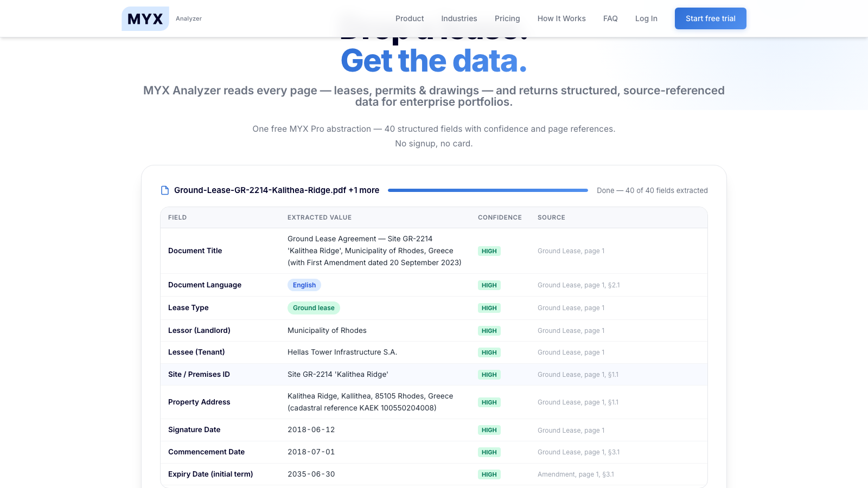The height and width of the screenshot is (488, 868).
Task: Click HIGH badge in Document Title row
Action: (x=489, y=251)
